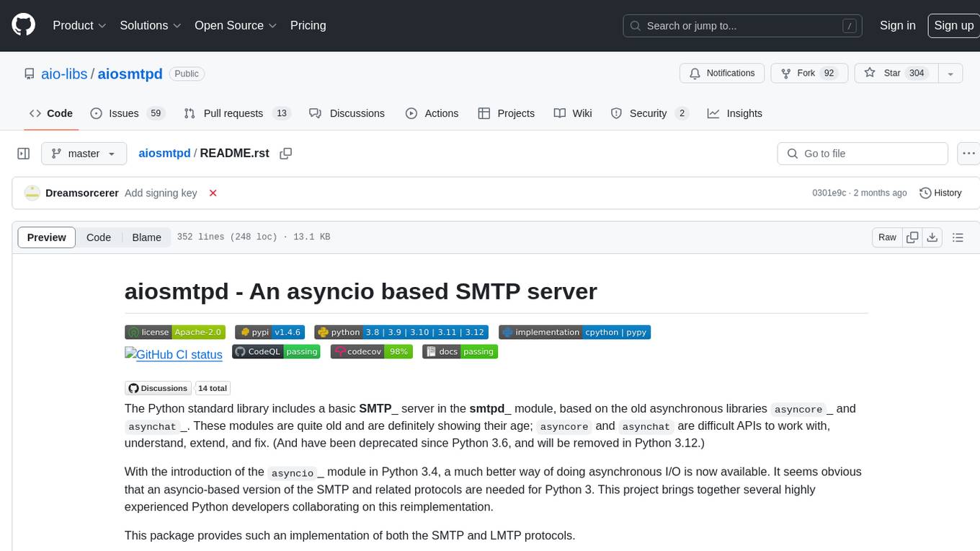Click the Dreamsorcerer avatar image
This screenshot has width=980, height=551.
click(32, 193)
